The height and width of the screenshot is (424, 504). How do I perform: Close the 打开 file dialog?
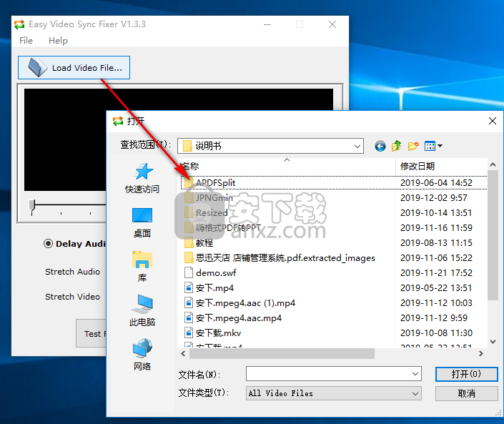coord(492,121)
